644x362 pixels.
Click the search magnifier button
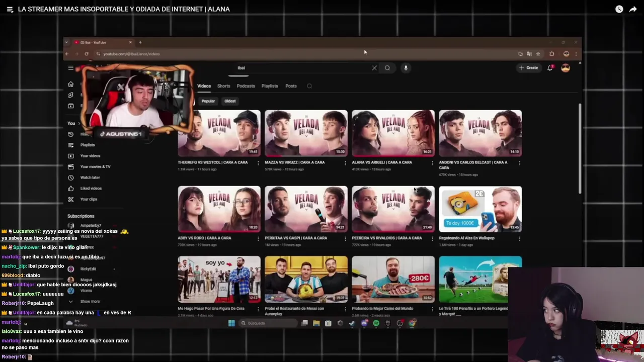click(x=387, y=68)
